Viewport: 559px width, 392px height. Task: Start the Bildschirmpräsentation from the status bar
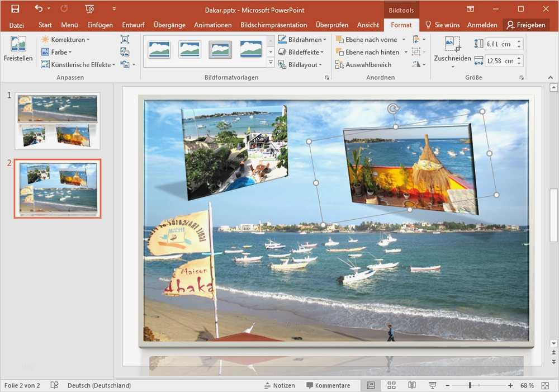coord(433,385)
